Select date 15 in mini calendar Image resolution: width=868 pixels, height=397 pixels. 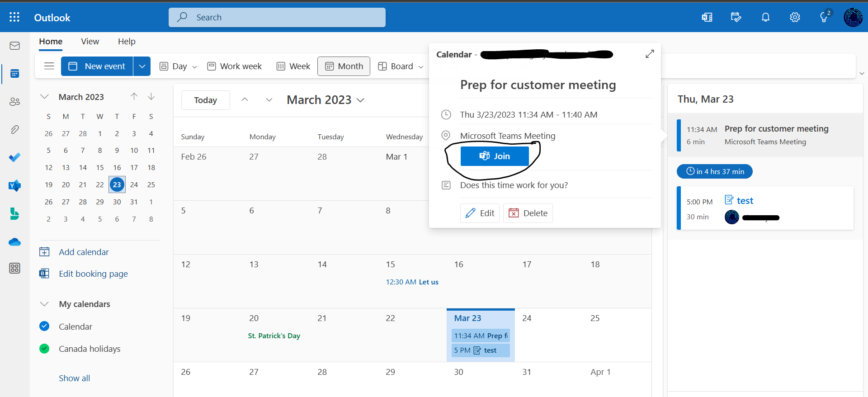coord(100,167)
